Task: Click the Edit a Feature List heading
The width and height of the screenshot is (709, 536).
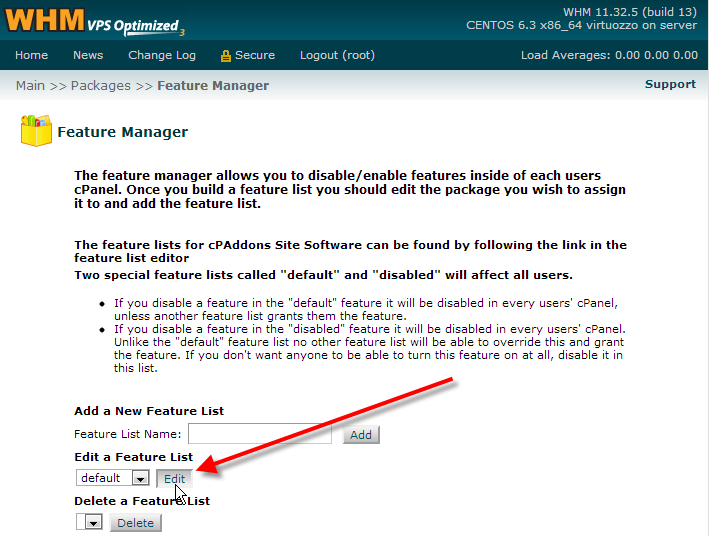Action: 134,457
